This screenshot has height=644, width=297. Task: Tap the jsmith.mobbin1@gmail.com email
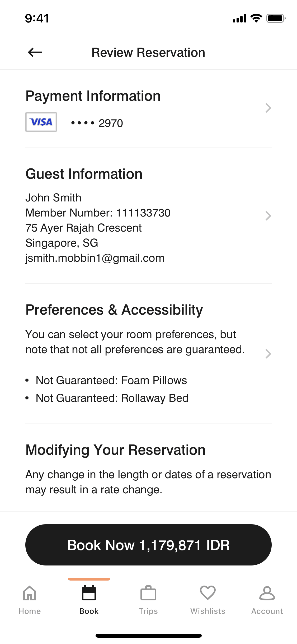click(x=95, y=258)
